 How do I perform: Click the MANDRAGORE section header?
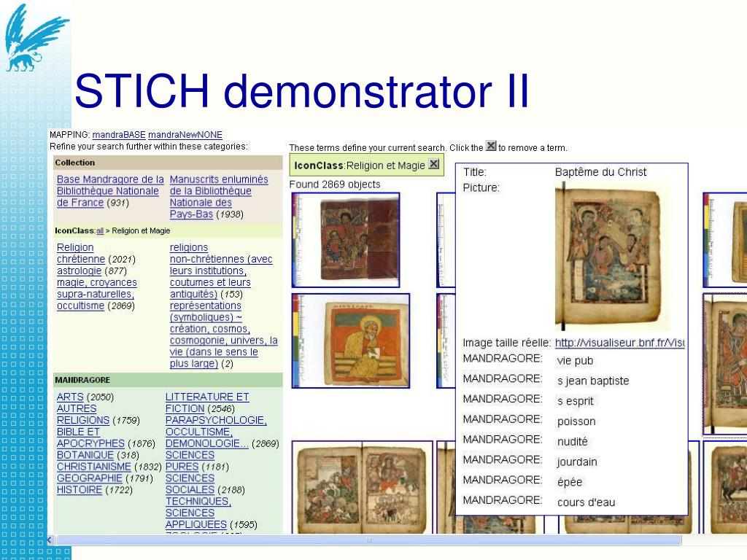(x=168, y=380)
